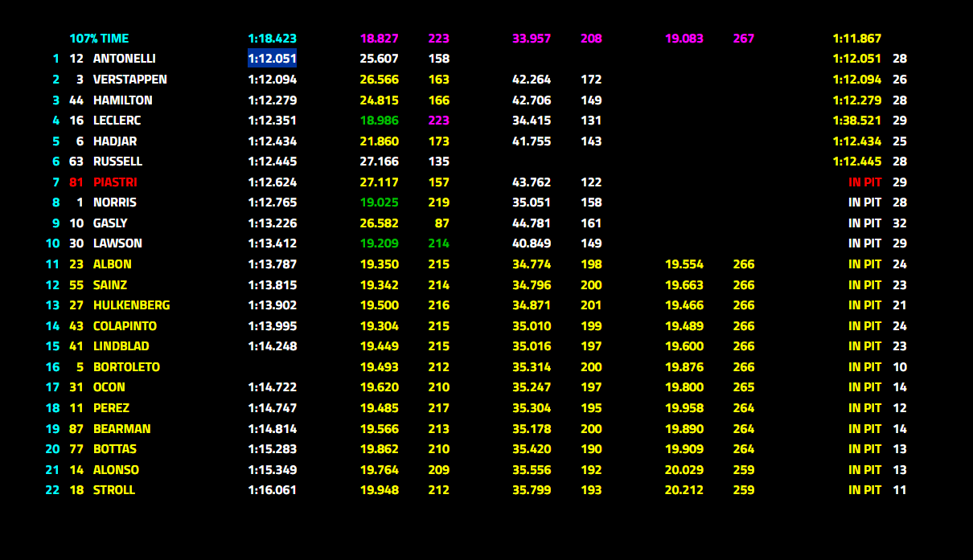
Task: Click Lawson's green sector 1 time 19.209
Action: click(380, 243)
